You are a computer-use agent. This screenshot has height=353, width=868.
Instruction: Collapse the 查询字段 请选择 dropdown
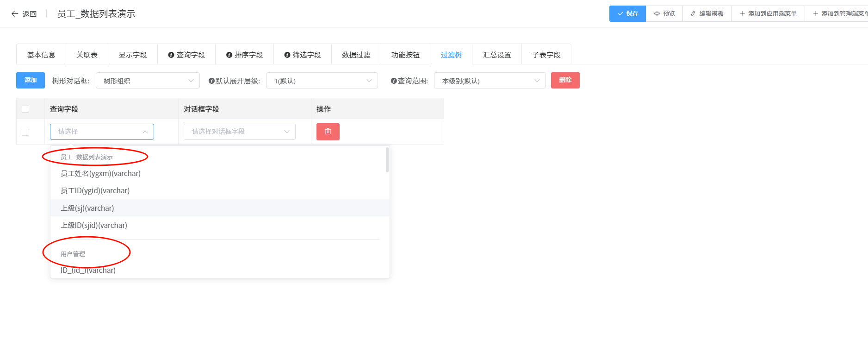102,132
